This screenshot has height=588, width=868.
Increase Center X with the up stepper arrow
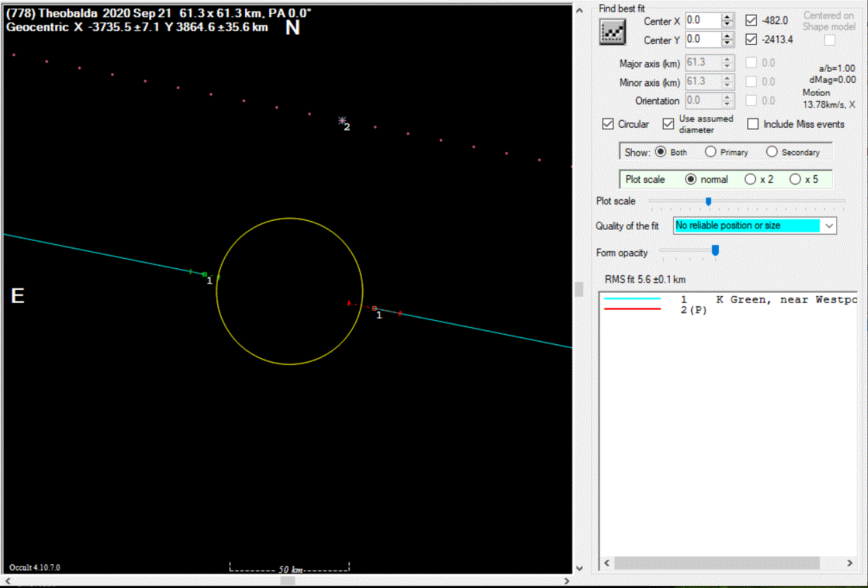(727, 17)
